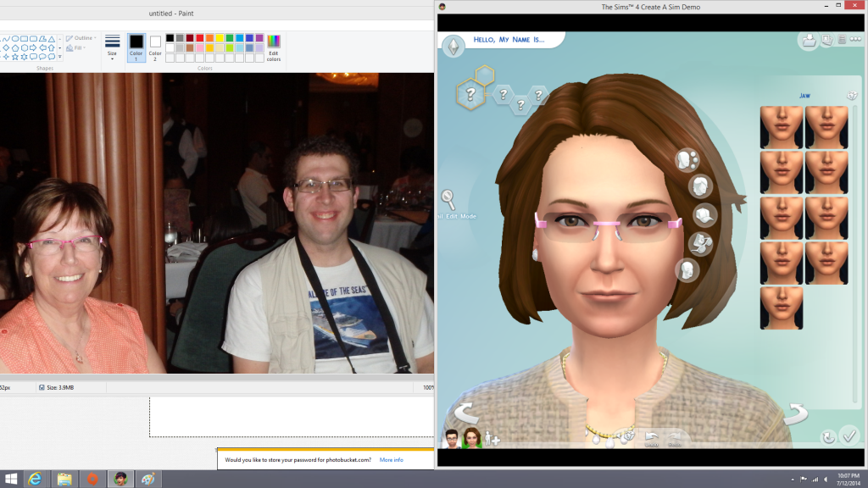This screenshot has height=488, width=868.
Task: Open Internet Explorer from the taskbar
Action: [35, 479]
